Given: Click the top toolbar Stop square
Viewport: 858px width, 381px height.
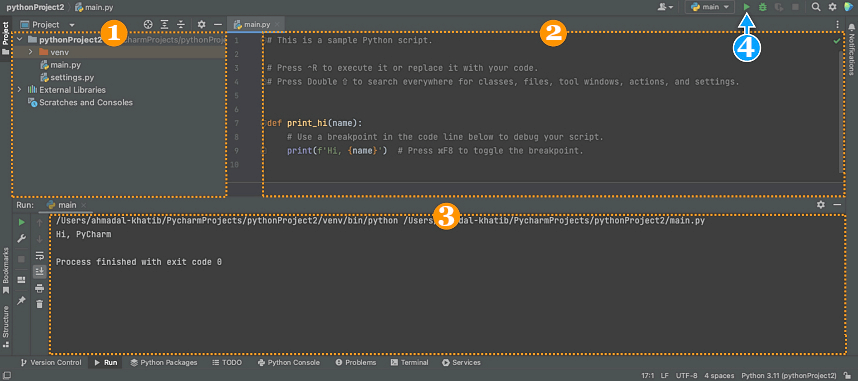Looking at the screenshot, I should [x=795, y=7].
